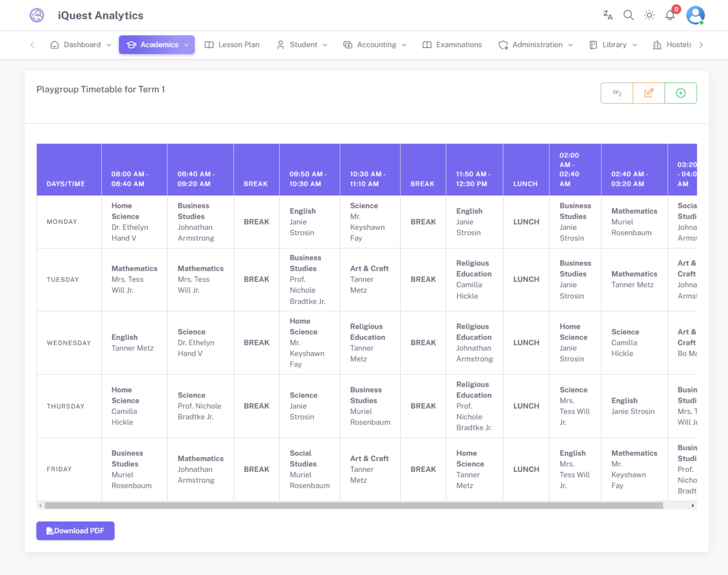Toggle the user profile avatar menu
The height and width of the screenshot is (575, 728).
pos(696,15)
